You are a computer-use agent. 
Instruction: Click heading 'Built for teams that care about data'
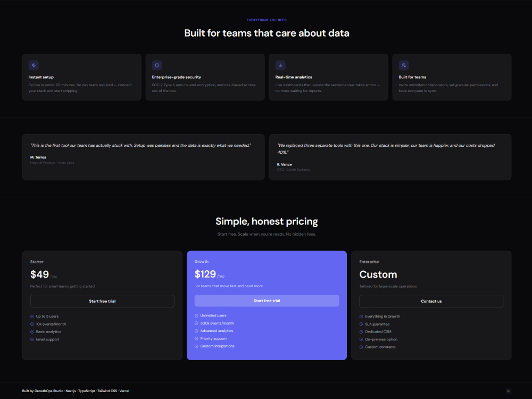tap(267, 33)
